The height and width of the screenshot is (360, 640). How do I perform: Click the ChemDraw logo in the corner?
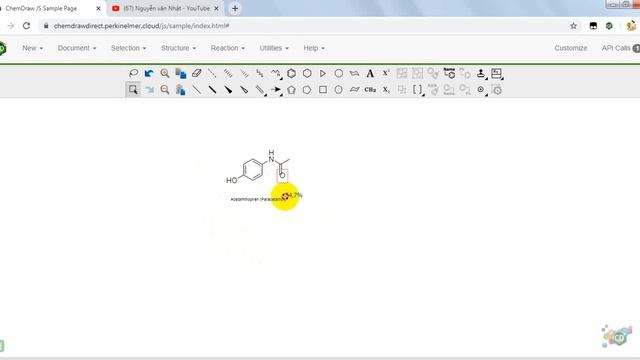(x=617, y=336)
